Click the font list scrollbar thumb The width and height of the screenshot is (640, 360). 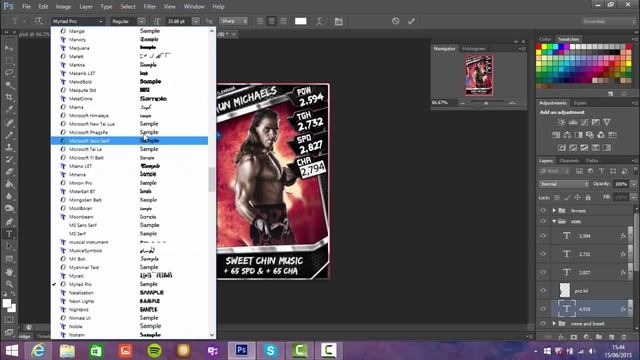pos(212,179)
